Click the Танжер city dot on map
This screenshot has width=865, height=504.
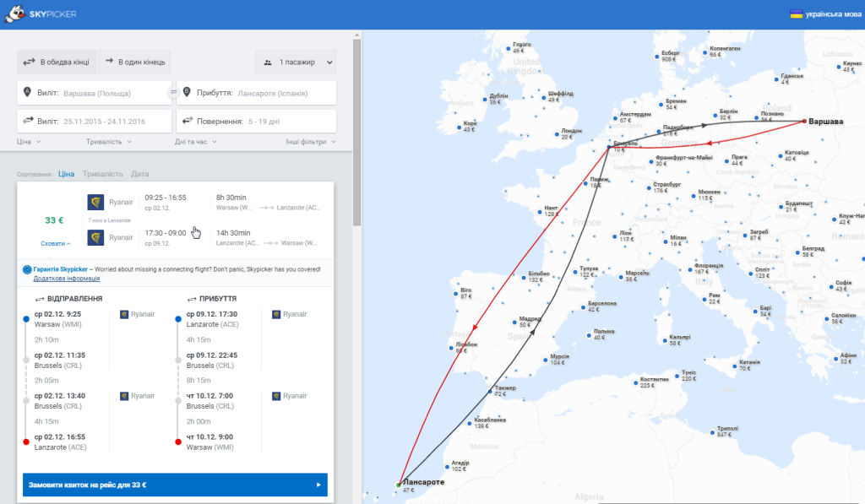click(x=490, y=392)
